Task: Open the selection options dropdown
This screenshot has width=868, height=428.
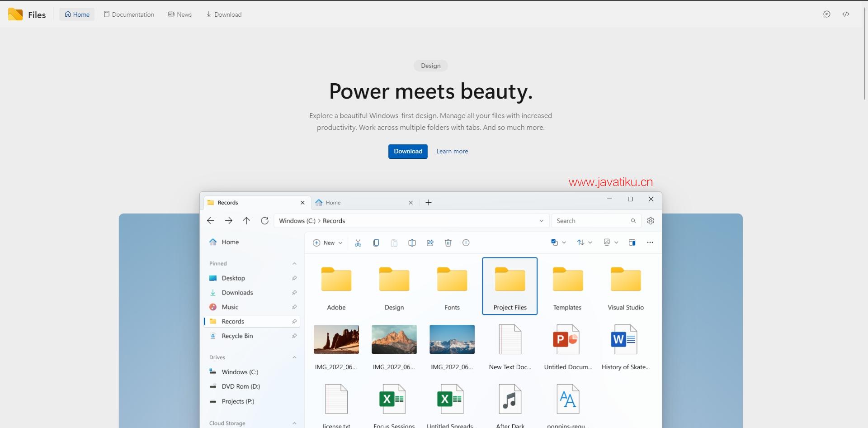Action: [559, 243]
